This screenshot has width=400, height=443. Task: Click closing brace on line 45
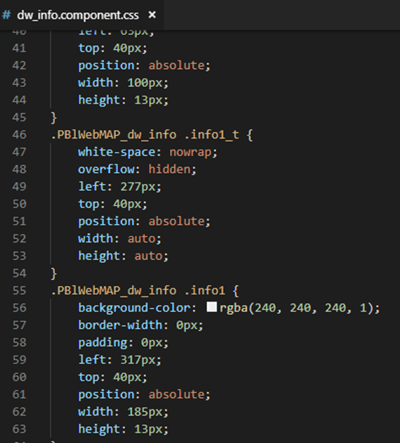click(54, 117)
